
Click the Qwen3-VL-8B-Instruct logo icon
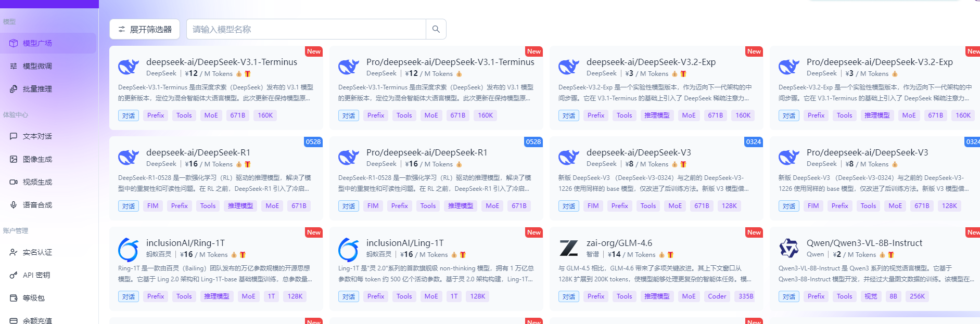coord(788,249)
